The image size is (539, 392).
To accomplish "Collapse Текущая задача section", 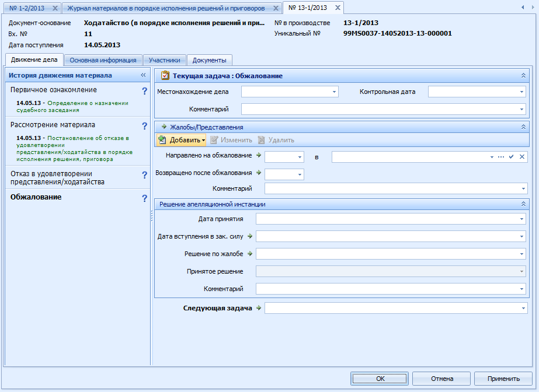I will [523, 75].
